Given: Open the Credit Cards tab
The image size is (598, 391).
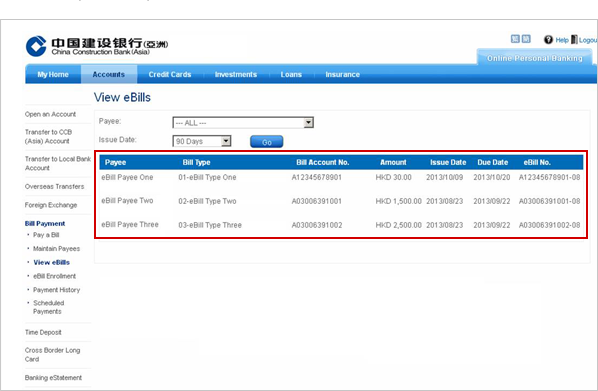Looking at the screenshot, I should tap(170, 74).
